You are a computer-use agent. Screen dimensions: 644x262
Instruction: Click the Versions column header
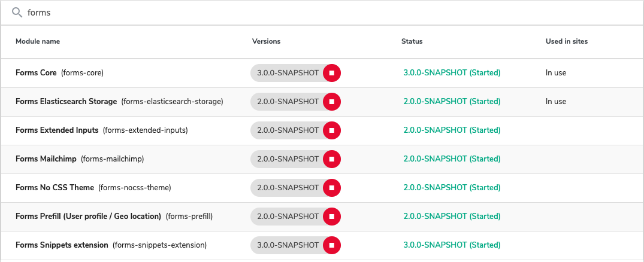(266, 41)
